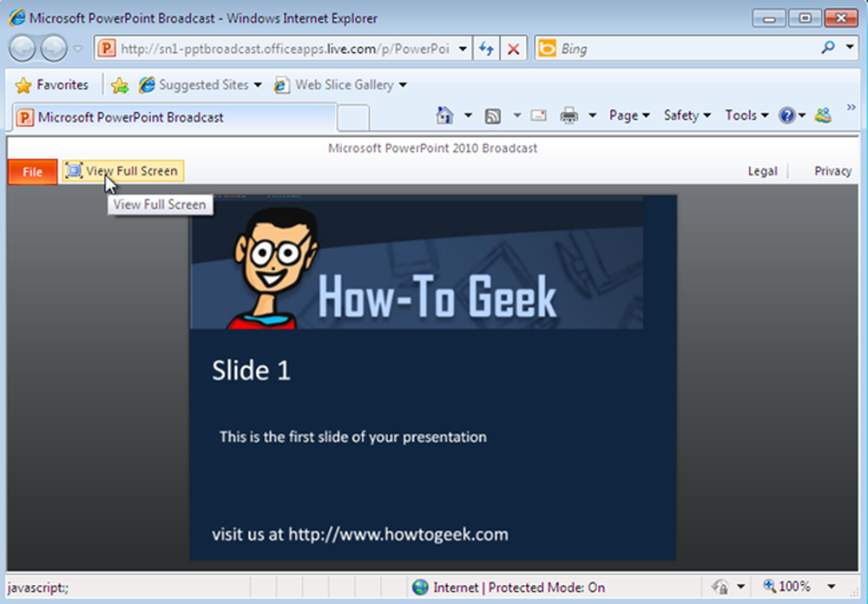Click the "Slide 1" title text
Image resolution: width=868 pixels, height=604 pixels.
point(251,370)
